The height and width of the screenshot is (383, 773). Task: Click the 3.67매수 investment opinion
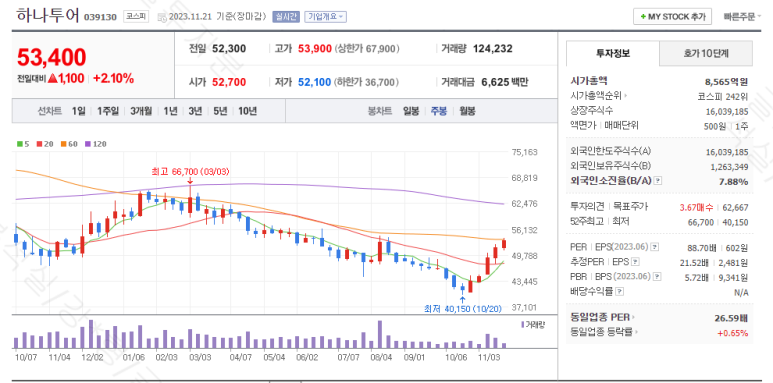click(x=696, y=208)
